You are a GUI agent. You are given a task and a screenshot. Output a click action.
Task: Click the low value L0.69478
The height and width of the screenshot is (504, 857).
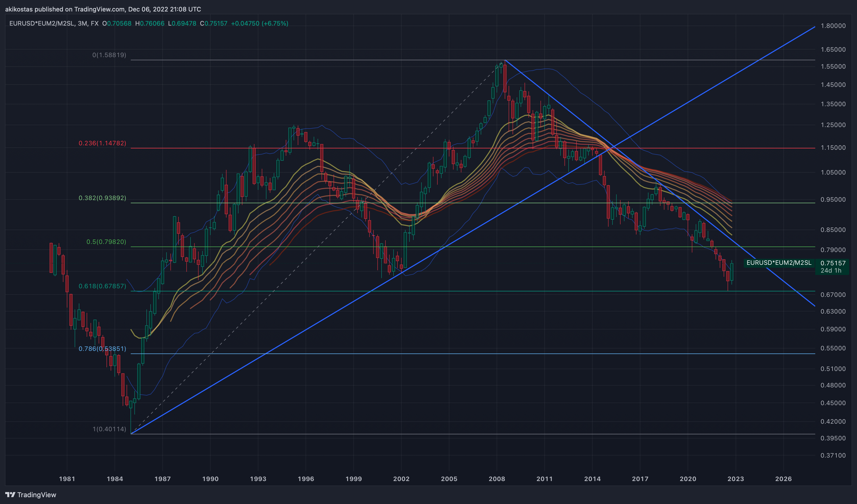coord(182,23)
